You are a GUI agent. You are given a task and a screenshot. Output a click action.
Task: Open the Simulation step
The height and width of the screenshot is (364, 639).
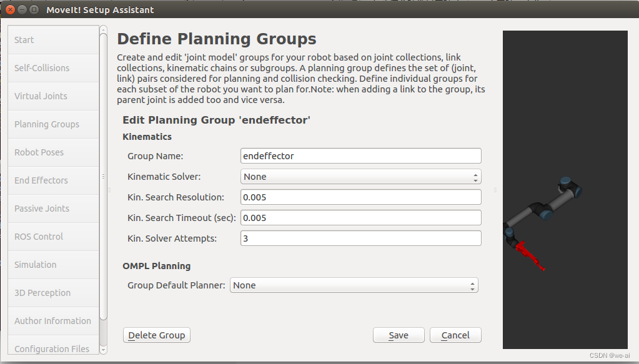coord(53,265)
